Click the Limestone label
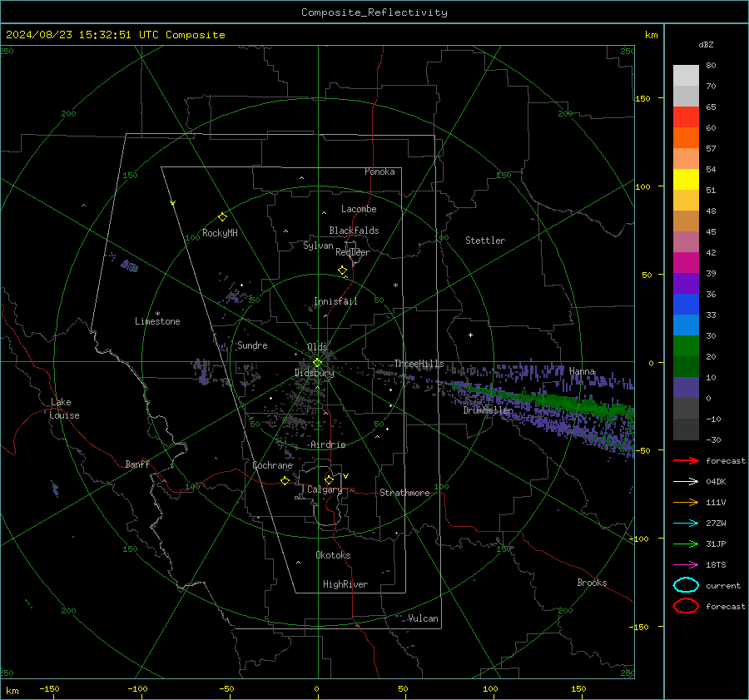This screenshot has height=700, width=749. (157, 321)
